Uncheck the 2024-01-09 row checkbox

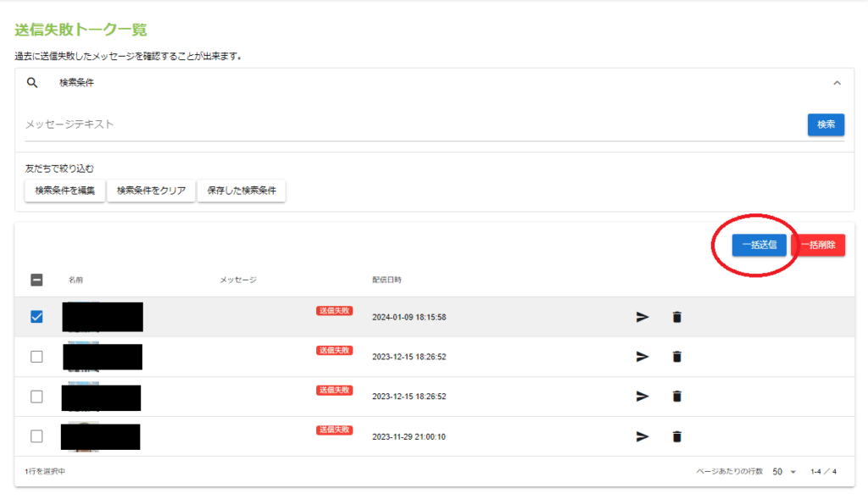click(x=36, y=317)
